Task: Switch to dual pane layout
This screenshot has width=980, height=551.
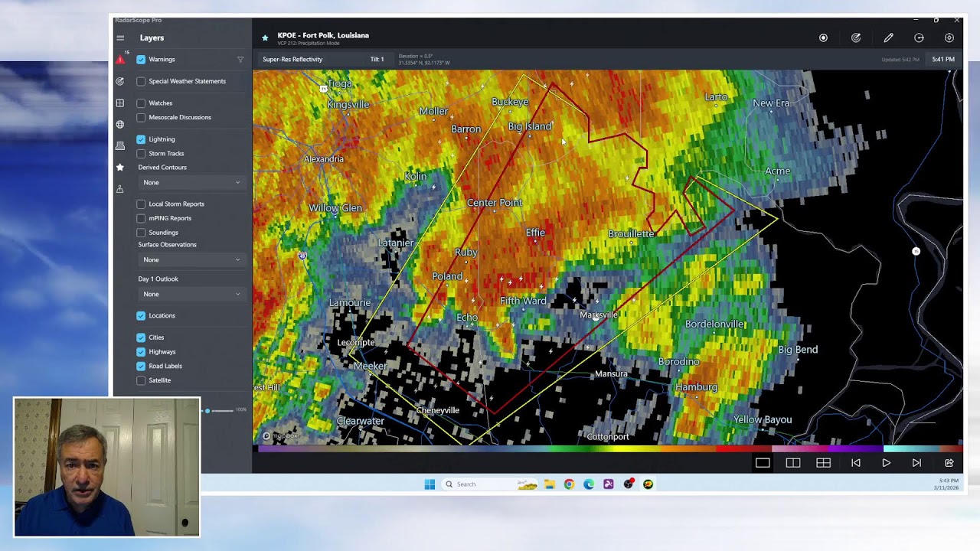Action: coord(793,462)
